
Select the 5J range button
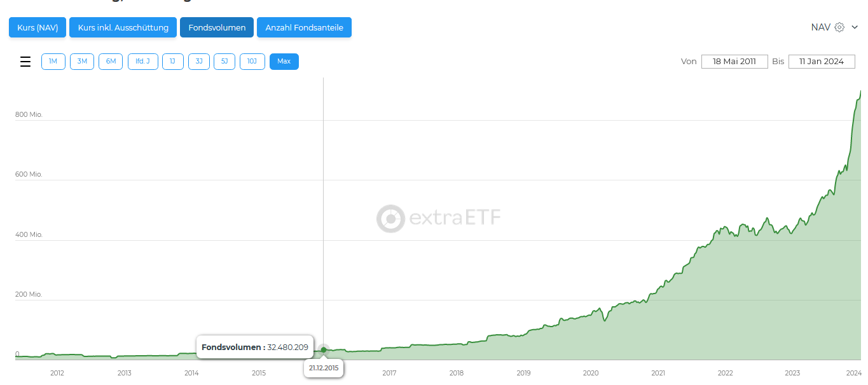point(224,62)
